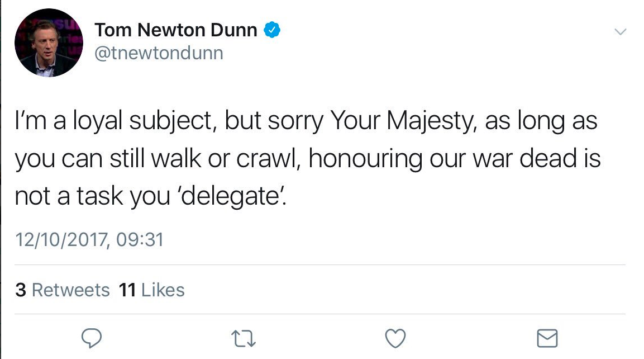Click the 09:31 time next to the date
This screenshot has height=359, width=644.
click(x=140, y=239)
